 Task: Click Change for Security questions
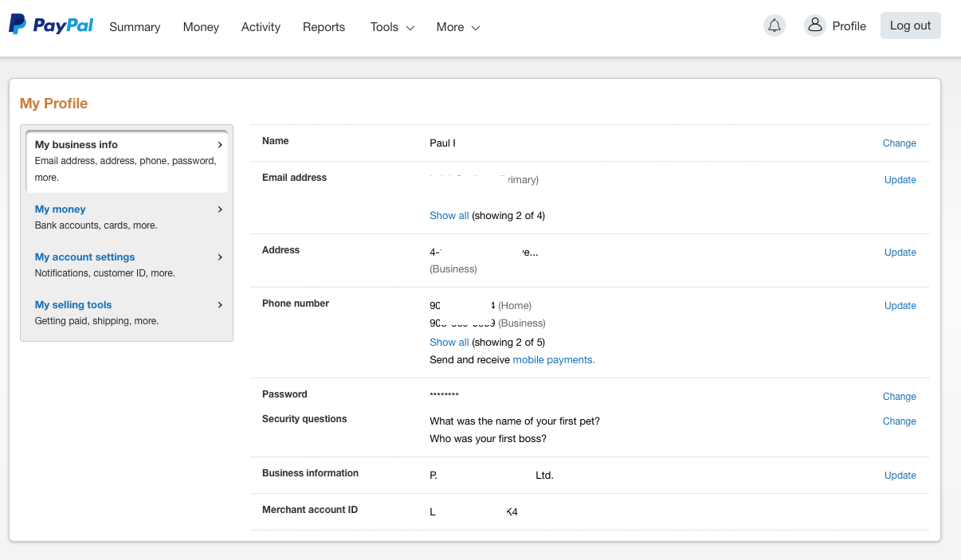click(899, 421)
